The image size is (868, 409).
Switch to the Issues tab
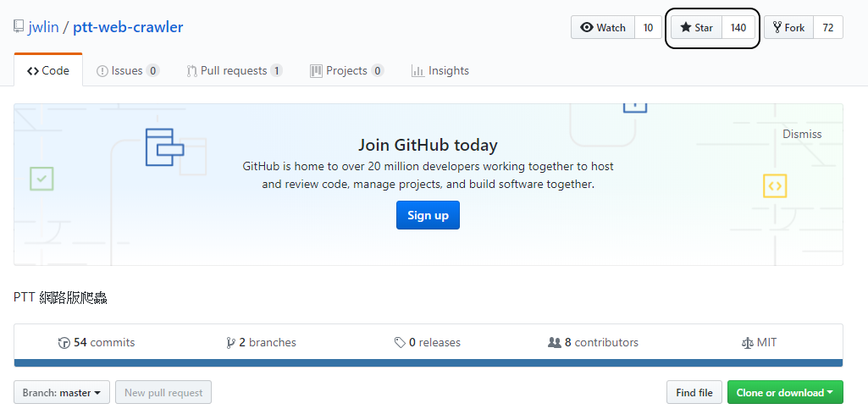tap(127, 71)
